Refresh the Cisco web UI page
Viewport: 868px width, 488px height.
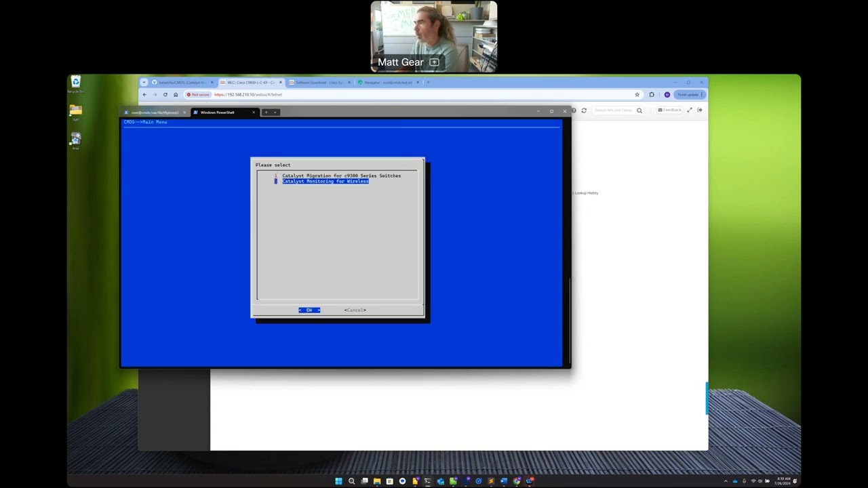click(584, 110)
